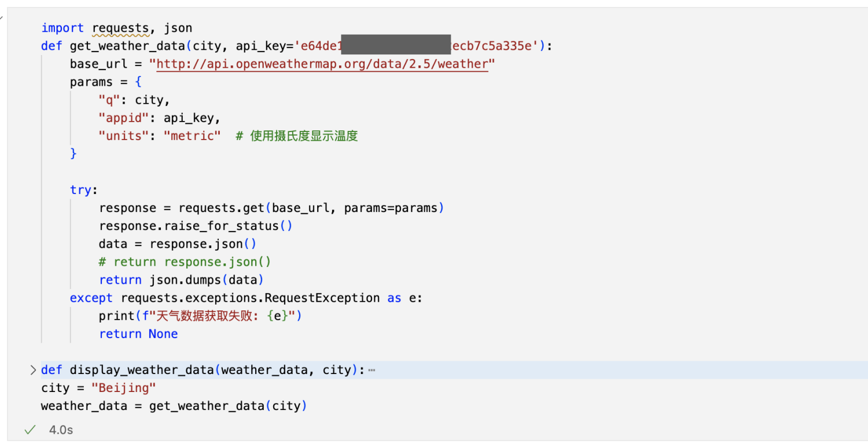Click the return None statement
Screen dimensions: 868x447
click(138, 334)
